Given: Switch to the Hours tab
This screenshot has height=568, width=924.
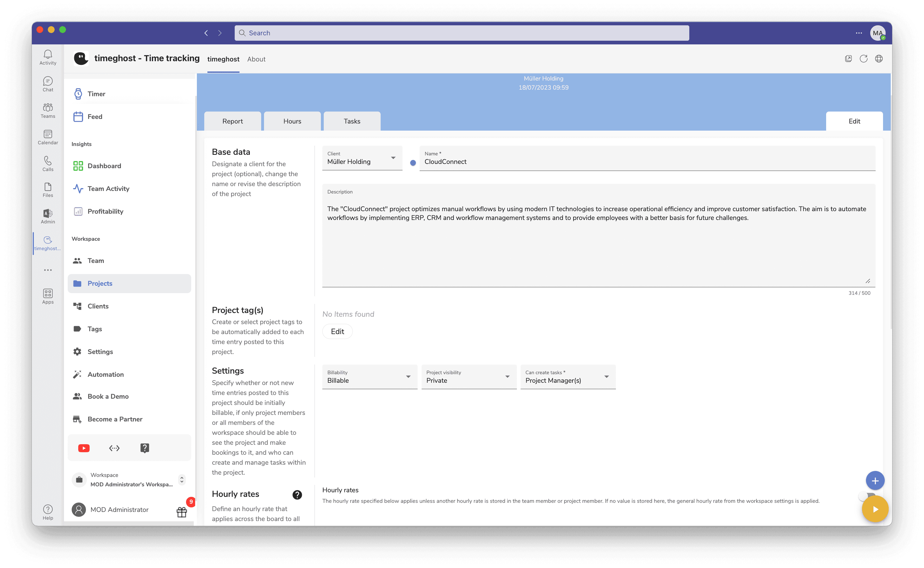Looking at the screenshot, I should click(292, 121).
